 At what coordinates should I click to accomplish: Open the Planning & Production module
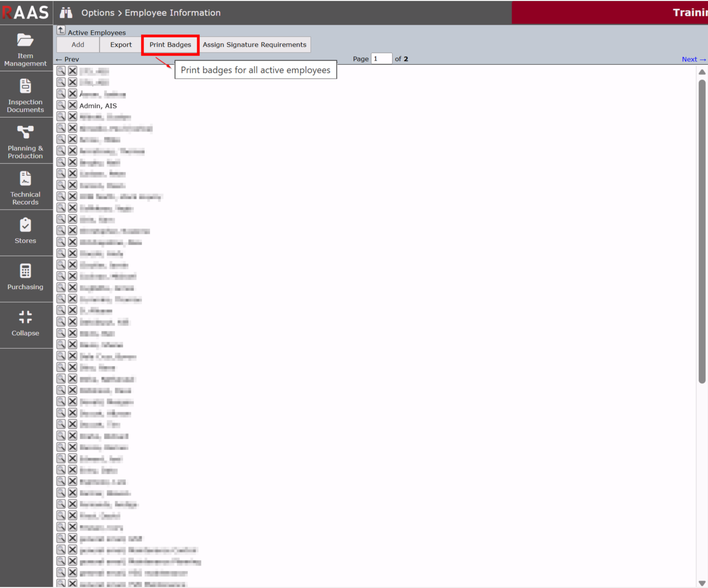point(26,141)
